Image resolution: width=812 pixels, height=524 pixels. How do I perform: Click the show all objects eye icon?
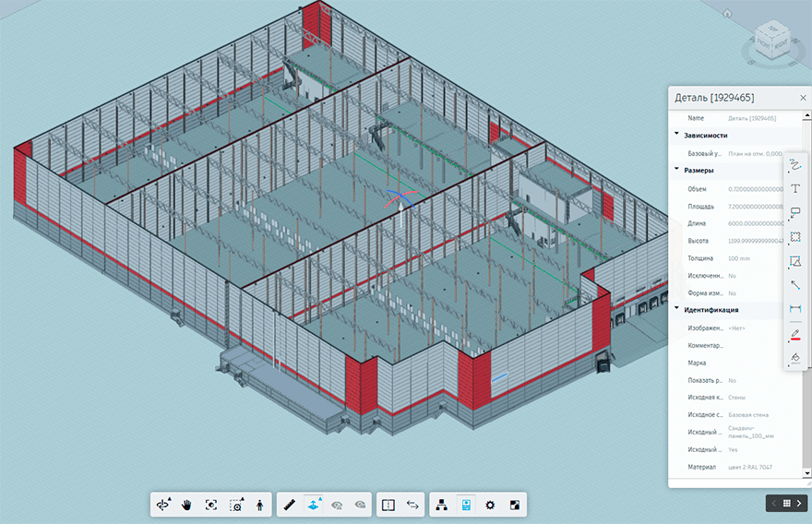(361, 505)
